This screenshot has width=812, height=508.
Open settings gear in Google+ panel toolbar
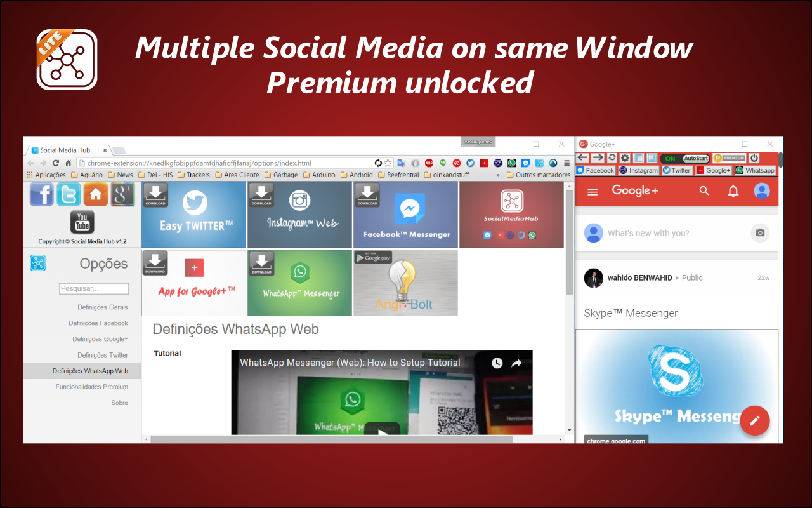tap(625, 158)
